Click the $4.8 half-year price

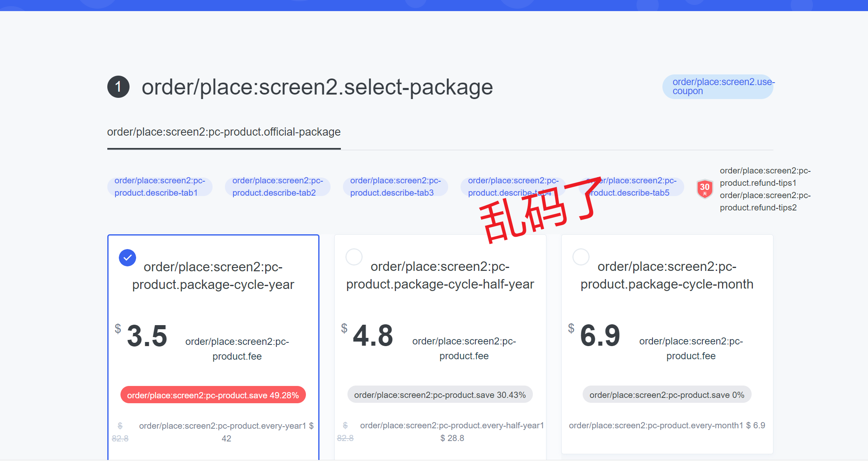pos(373,336)
